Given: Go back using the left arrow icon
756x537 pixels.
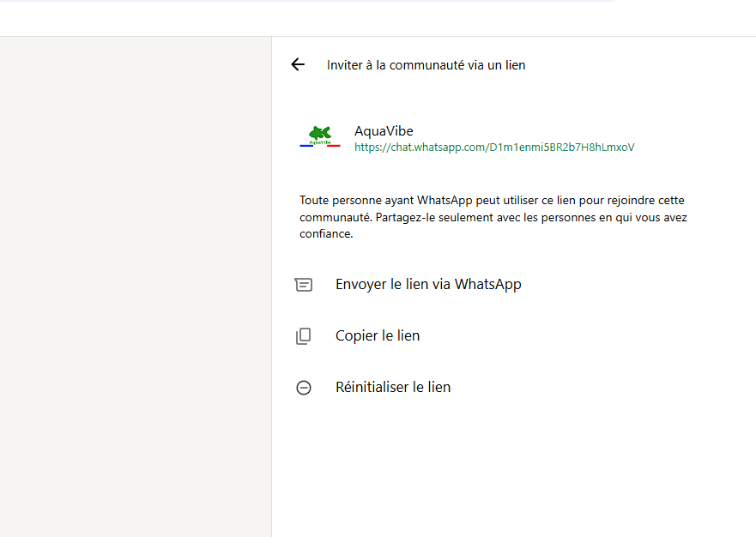Looking at the screenshot, I should coord(298,64).
